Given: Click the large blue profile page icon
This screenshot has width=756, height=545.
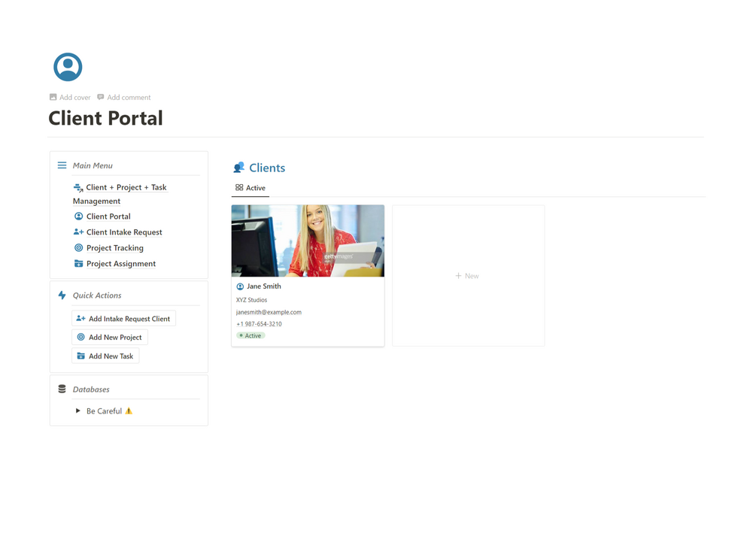Looking at the screenshot, I should 68,67.
